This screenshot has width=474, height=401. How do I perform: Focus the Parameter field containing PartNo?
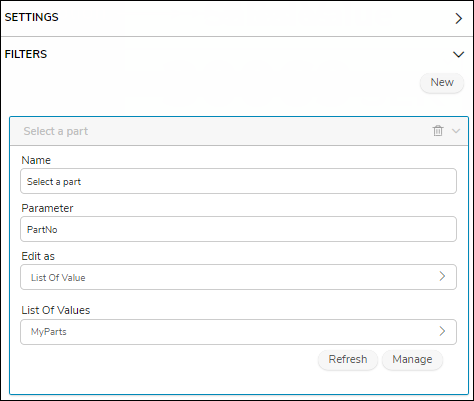pyautogui.click(x=238, y=229)
